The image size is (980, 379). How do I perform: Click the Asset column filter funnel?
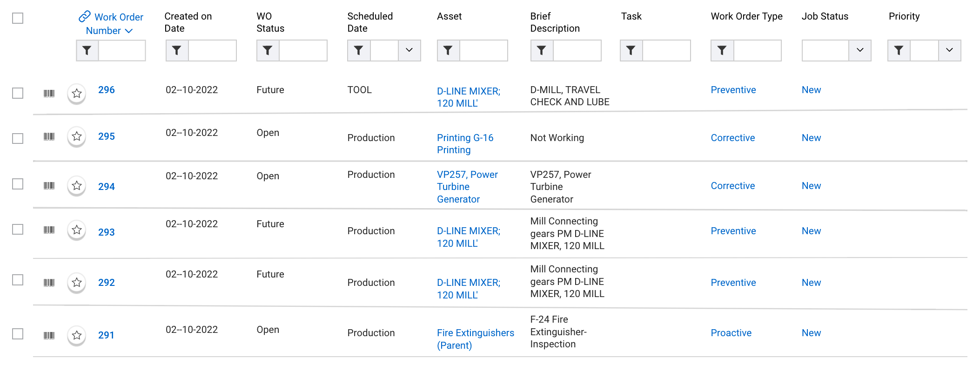pos(447,50)
